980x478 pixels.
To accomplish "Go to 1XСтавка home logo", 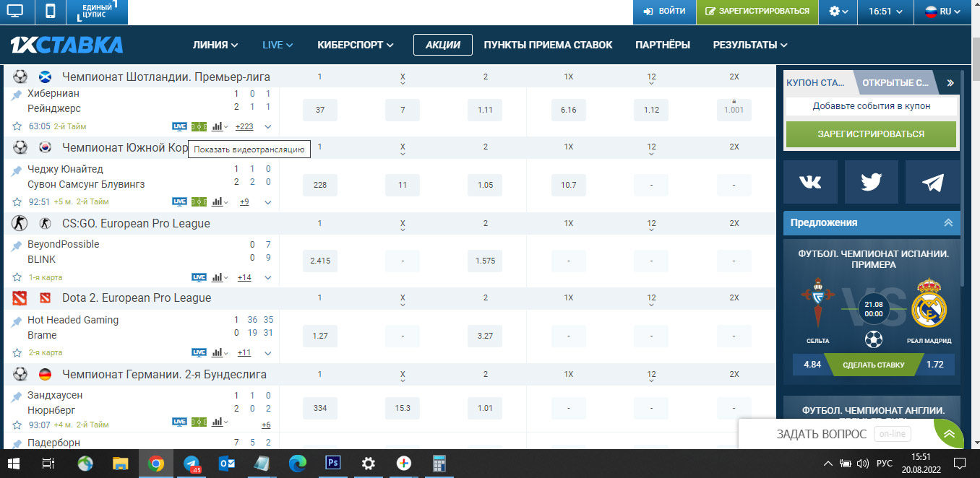I will [66, 45].
